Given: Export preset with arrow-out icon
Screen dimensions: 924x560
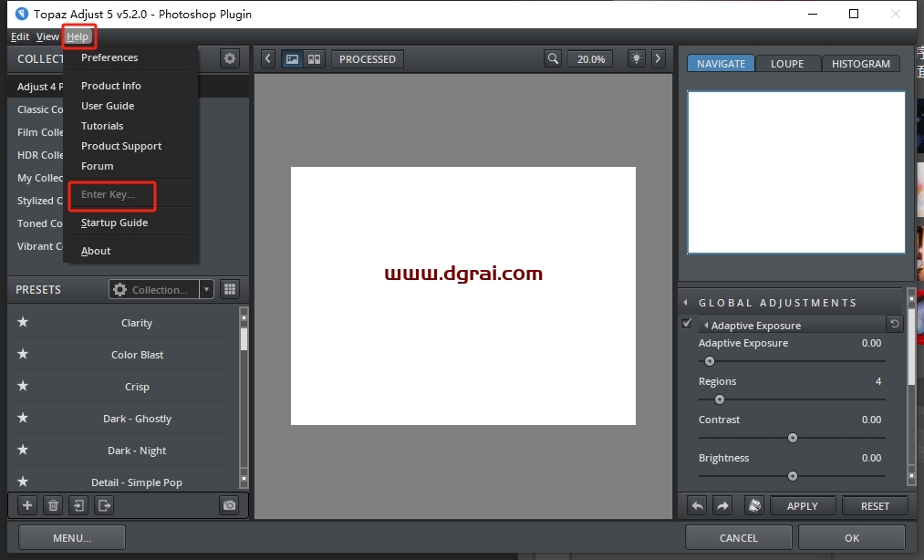Looking at the screenshot, I should point(104,505).
